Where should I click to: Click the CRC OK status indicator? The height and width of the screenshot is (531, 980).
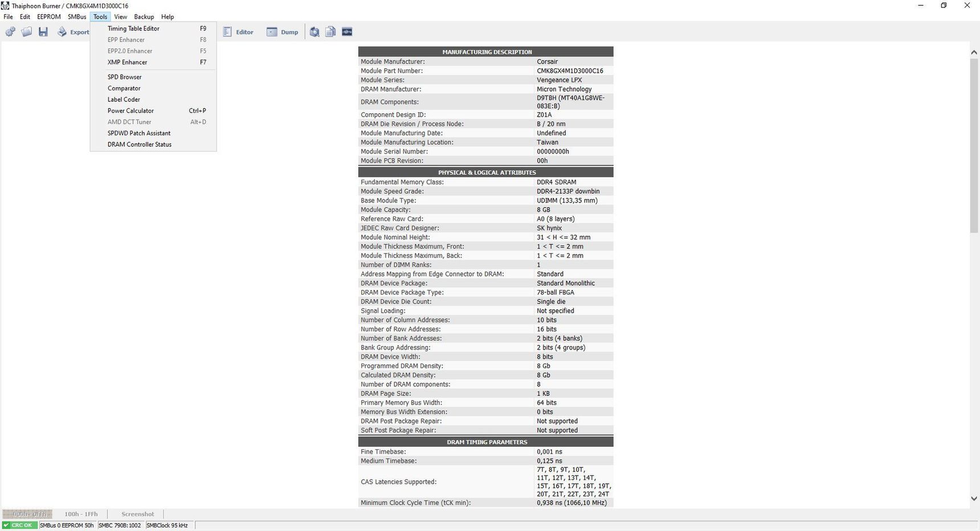coord(19,525)
